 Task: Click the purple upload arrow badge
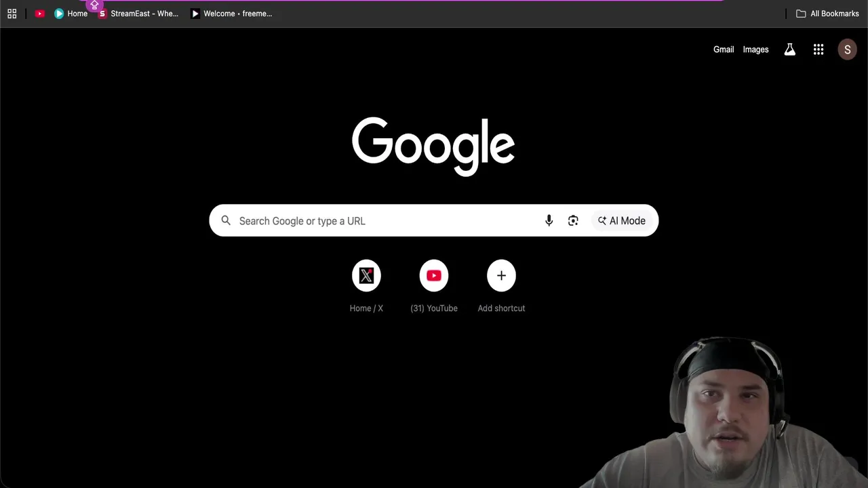94,5
